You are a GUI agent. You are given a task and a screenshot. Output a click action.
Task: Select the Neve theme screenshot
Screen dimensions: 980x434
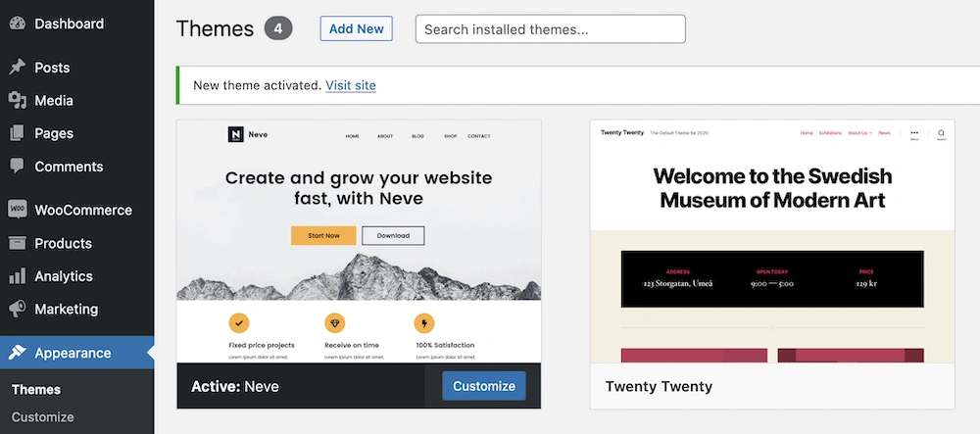[359, 241]
